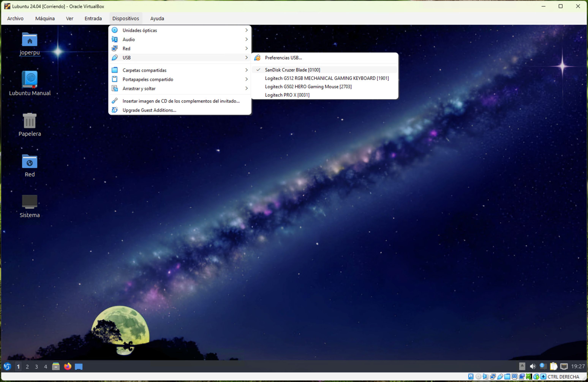Attach Logitech PRO X USB device

click(325, 95)
